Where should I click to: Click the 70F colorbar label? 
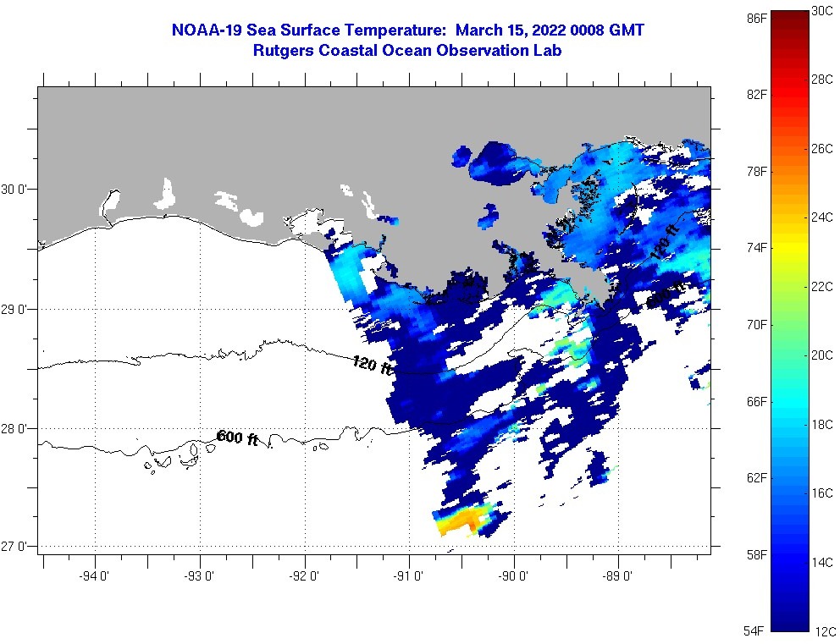point(756,325)
